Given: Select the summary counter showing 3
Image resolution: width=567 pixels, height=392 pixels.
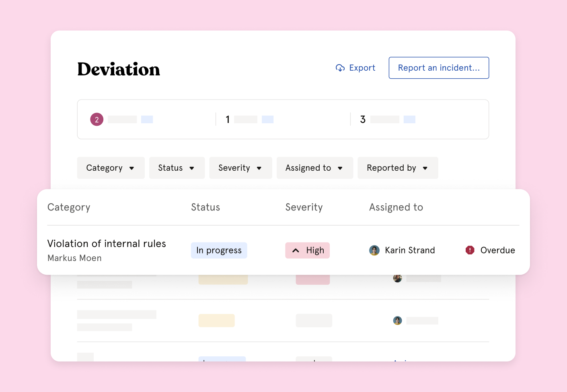Looking at the screenshot, I should pos(363,119).
